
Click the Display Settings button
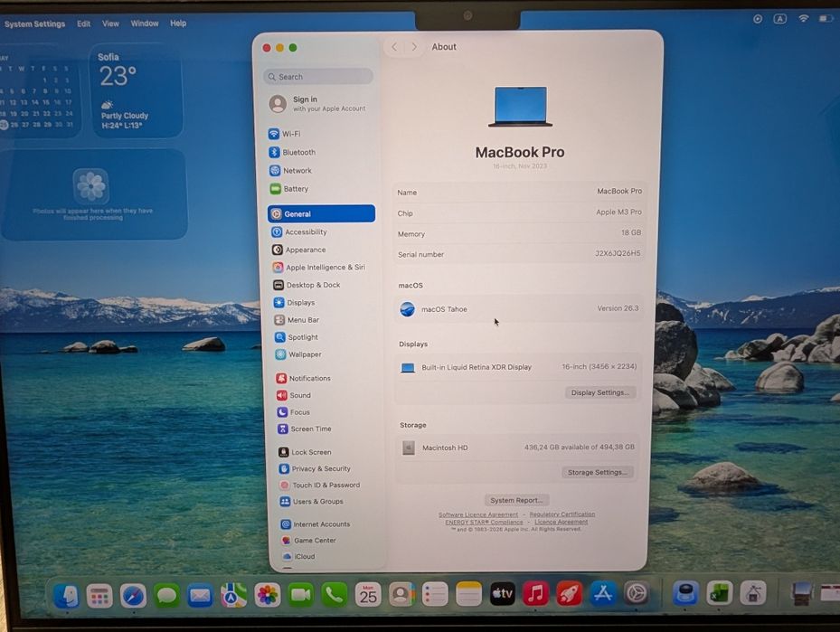(600, 392)
